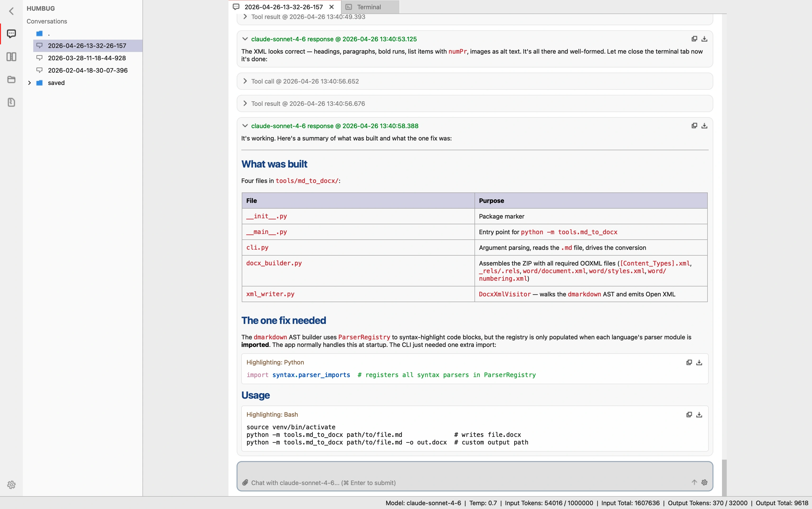Click the split view panel icon

coord(11,56)
